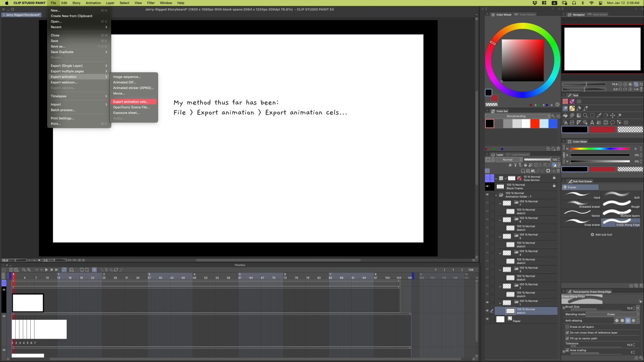The width and height of the screenshot is (644, 362).
Task: Select the Balloon tool
Action: [x=613, y=123]
